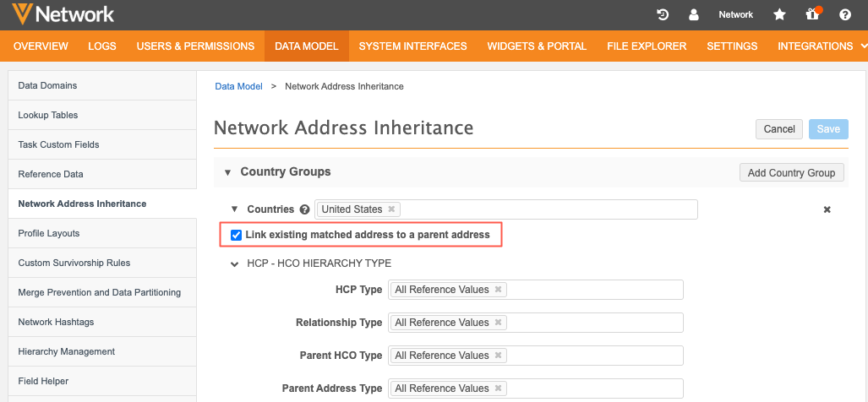Open the help question mark icon
Screen dimensions: 868x402
click(844, 14)
